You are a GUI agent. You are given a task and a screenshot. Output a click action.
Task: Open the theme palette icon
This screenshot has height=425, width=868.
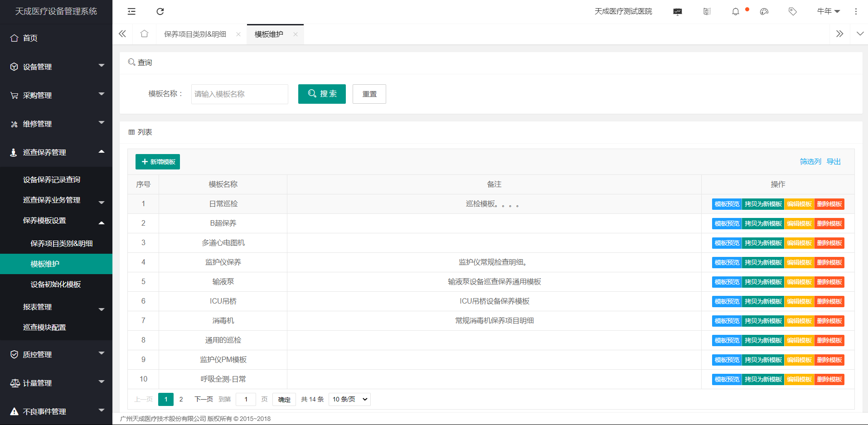(x=764, y=11)
